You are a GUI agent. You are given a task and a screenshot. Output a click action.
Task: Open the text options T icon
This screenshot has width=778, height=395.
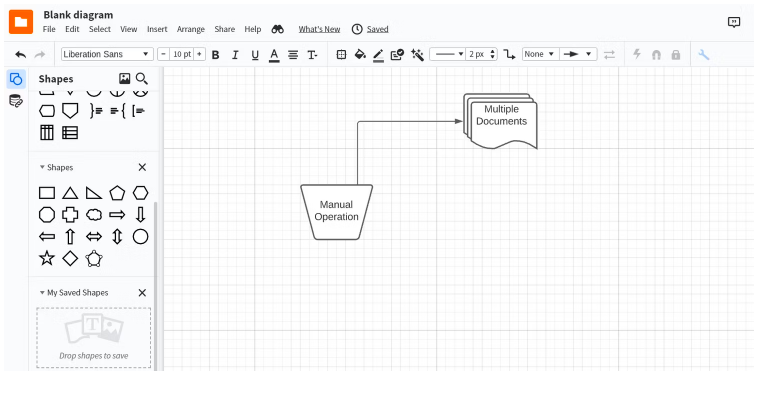pos(312,55)
